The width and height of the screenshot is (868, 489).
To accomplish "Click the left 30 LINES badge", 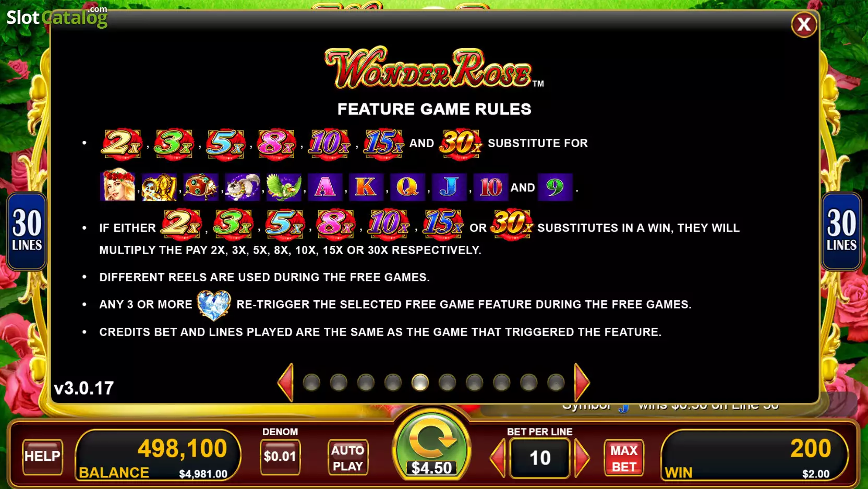I will (x=27, y=231).
